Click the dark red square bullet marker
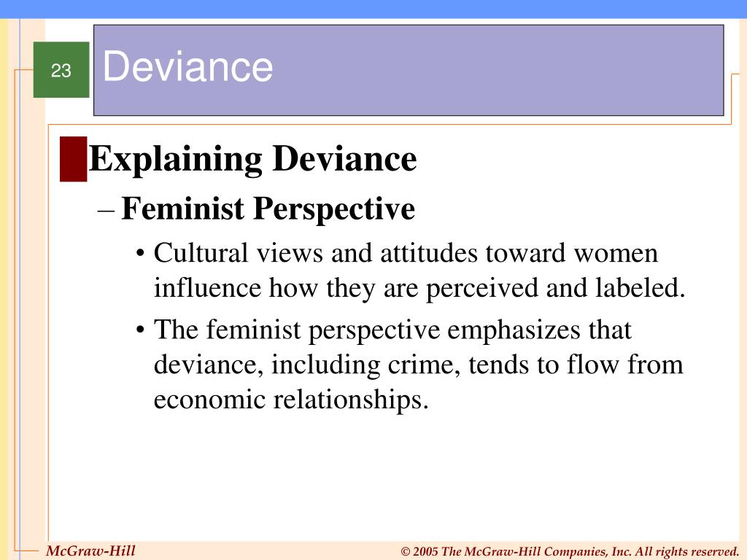 (74, 159)
